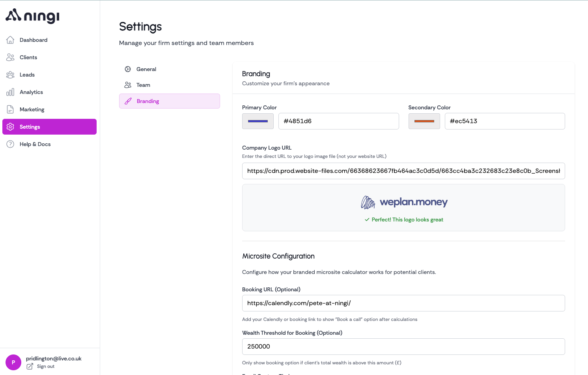Click the Clients people icon
Screen dimensions: 588x375
pos(10,57)
